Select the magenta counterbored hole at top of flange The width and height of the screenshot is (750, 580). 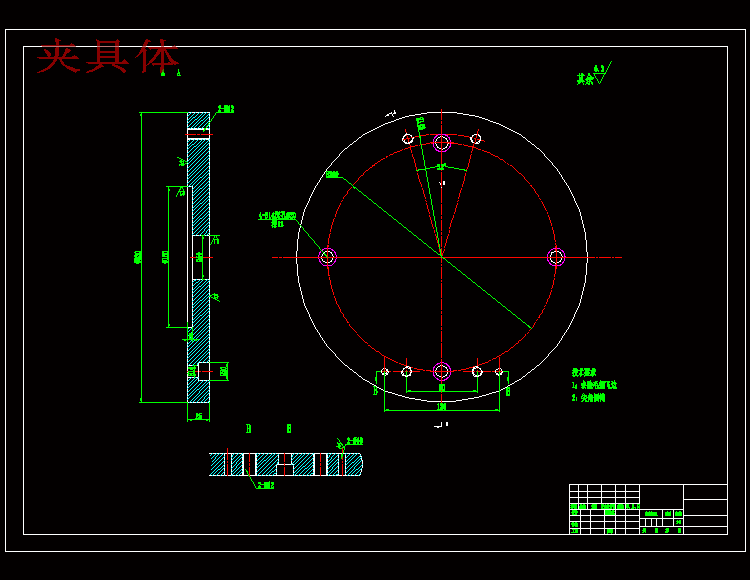click(x=441, y=142)
